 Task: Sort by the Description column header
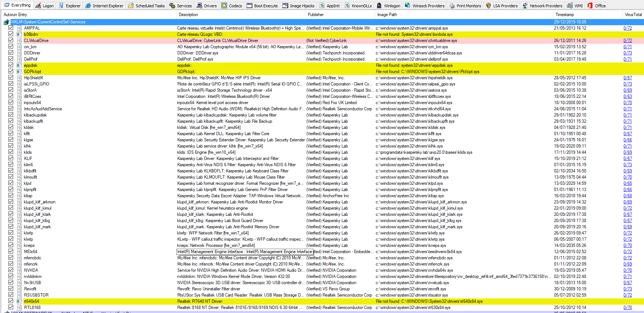[241, 15]
